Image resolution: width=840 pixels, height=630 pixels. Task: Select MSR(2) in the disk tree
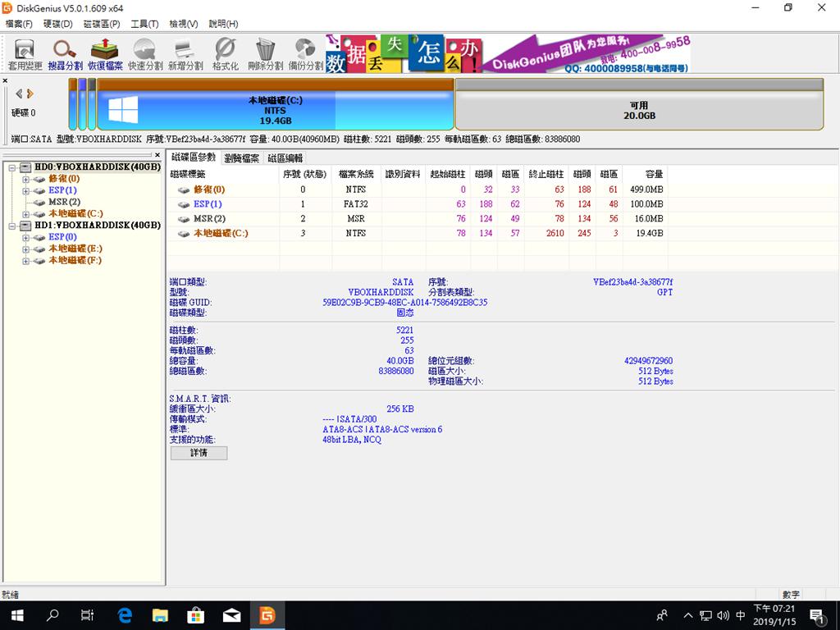[x=64, y=202]
